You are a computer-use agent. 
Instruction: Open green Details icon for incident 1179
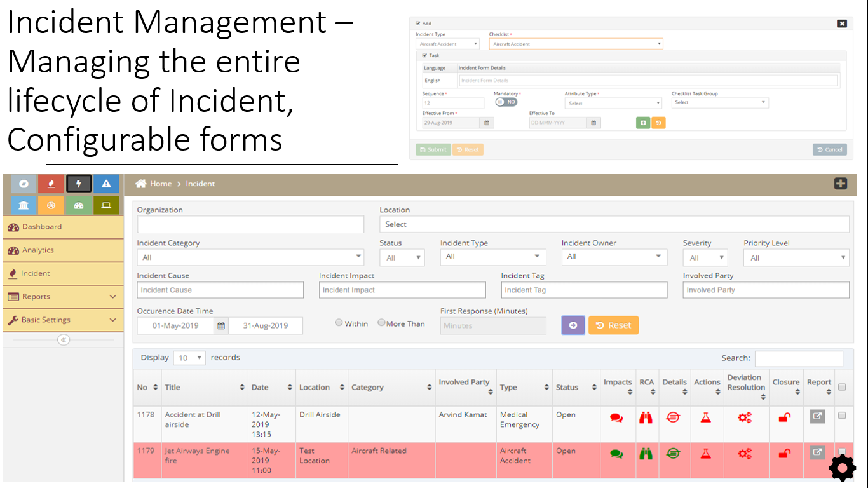point(674,454)
